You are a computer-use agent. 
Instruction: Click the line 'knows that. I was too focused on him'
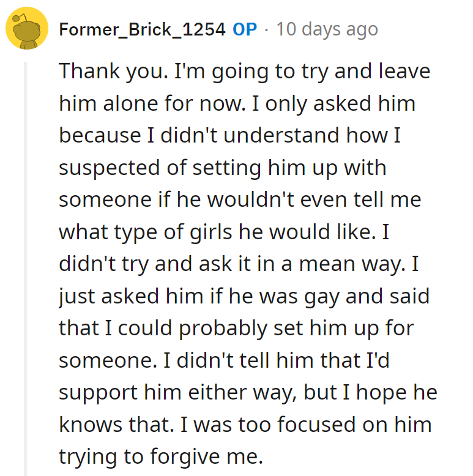(x=245, y=425)
